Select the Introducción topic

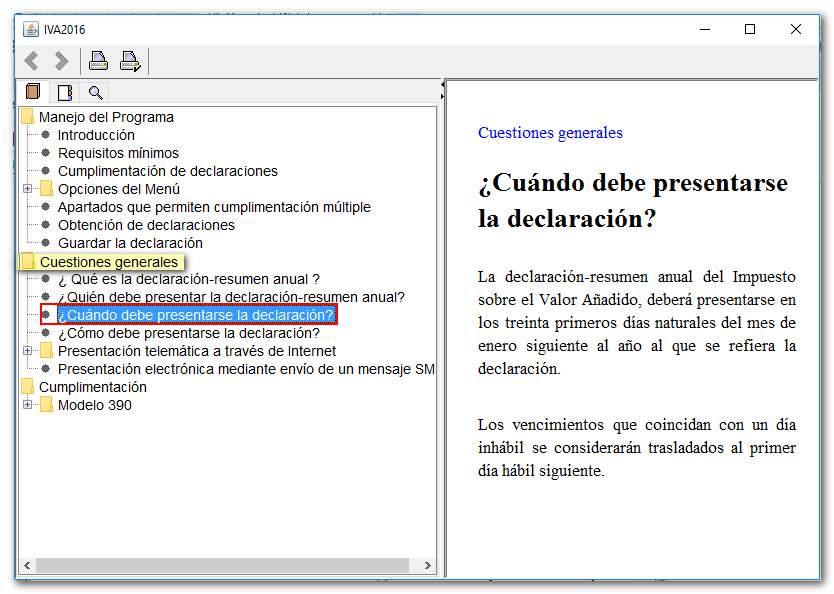coord(96,135)
